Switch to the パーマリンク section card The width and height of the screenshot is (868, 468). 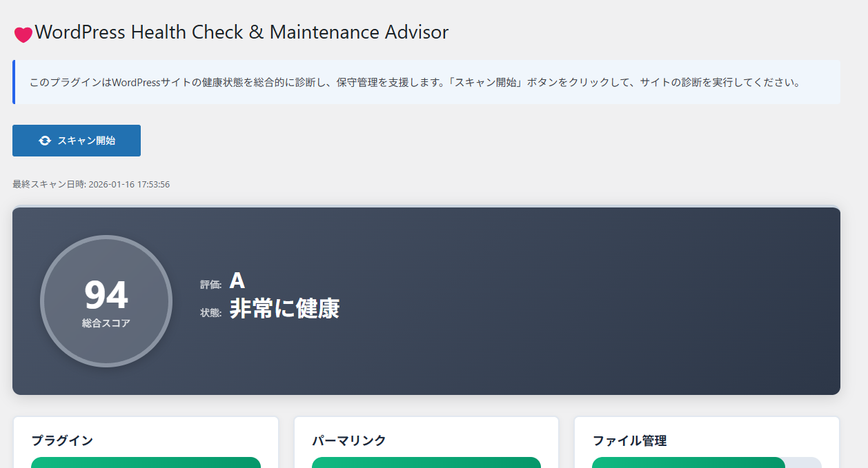tap(426, 441)
